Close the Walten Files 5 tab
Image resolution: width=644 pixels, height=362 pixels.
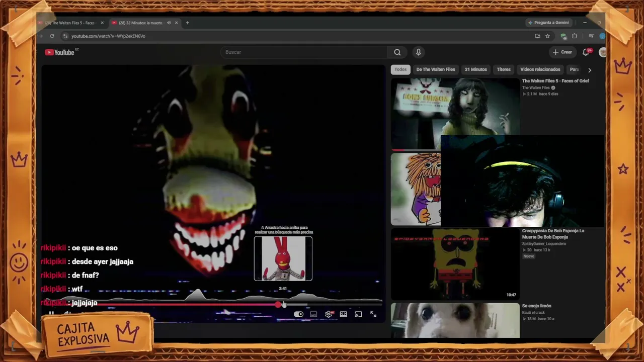102,23
